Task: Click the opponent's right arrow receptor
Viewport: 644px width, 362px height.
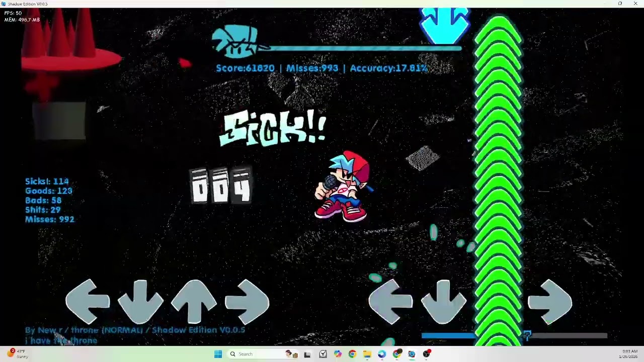Action: tap(247, 302)
